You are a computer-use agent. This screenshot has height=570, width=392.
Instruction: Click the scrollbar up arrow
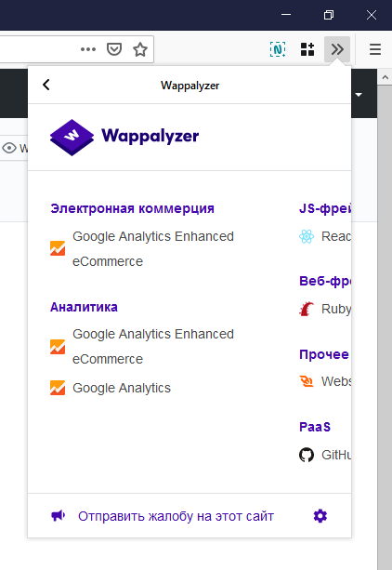[385, 77]
